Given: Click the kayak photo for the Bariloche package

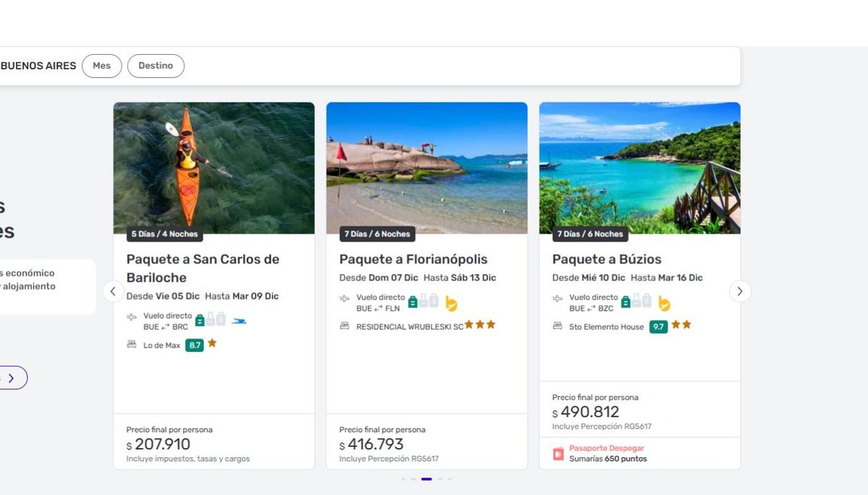Looking at the screenshot, I should (213, 168).
